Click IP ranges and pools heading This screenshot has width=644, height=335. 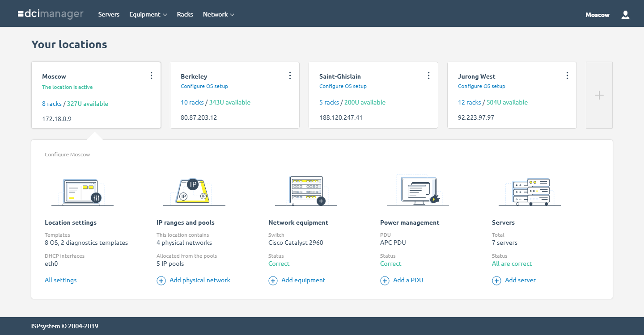click(x=186, y=222)
